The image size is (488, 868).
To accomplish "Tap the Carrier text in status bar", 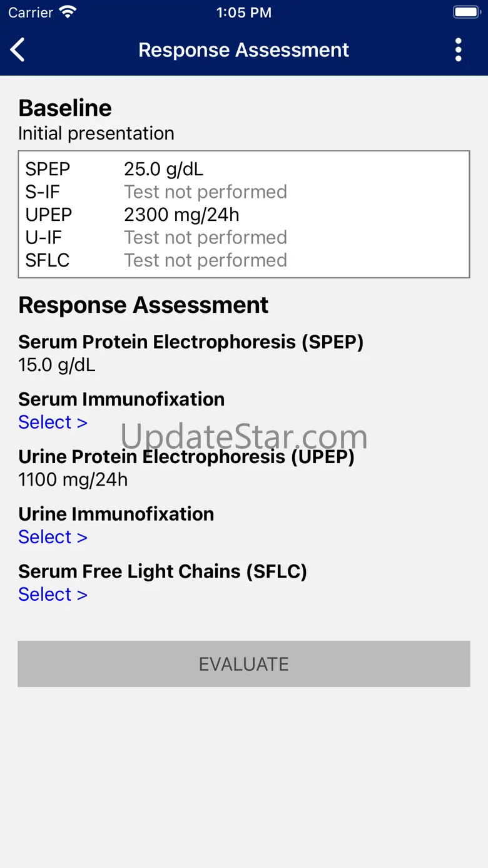I will 31,13.
